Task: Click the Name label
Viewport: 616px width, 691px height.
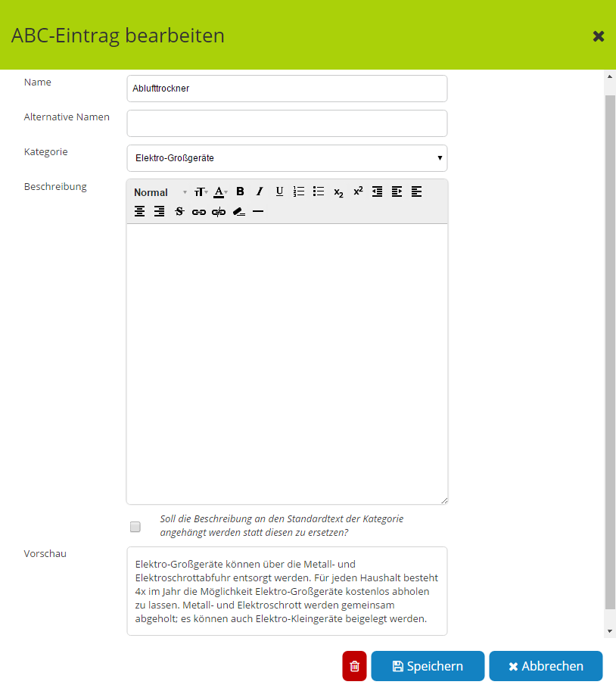Action: tap(37, 82)
